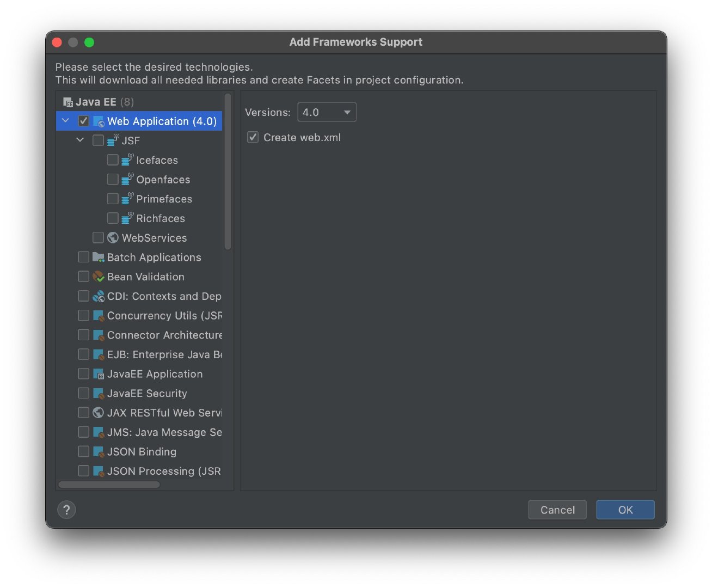Tick the JavaEE Security checkbox
The image size is (712, 588).
click(83, 393)
